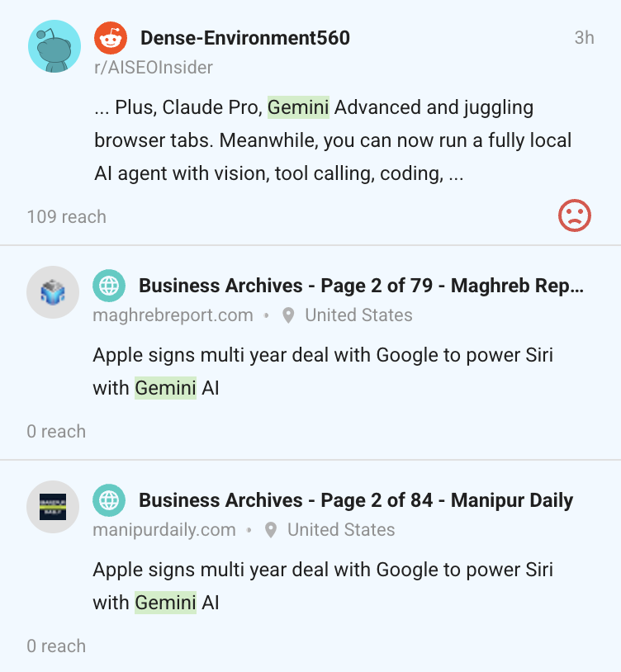
Task: Select the Reddit post snippet text
Action: point(330,140)
